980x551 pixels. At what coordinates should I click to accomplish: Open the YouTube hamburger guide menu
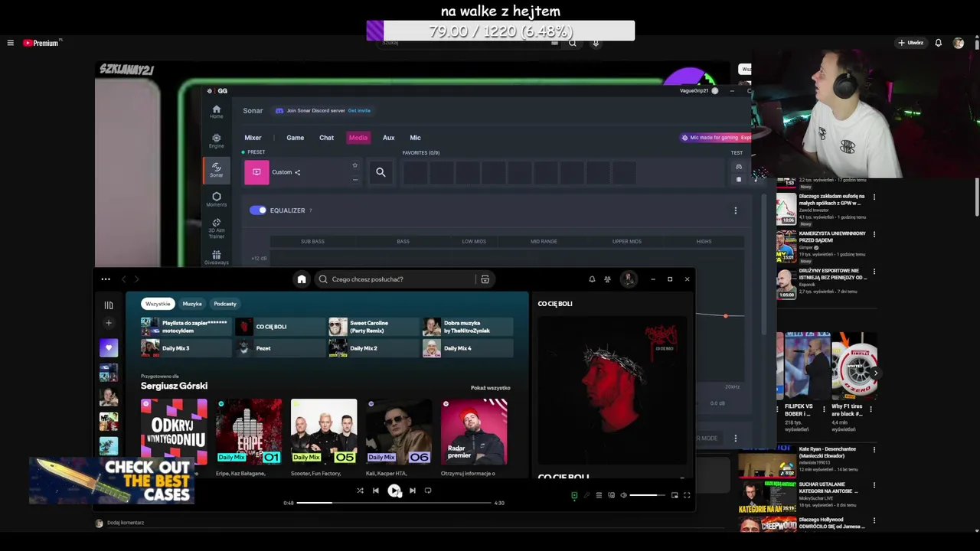tap(10, 43)
